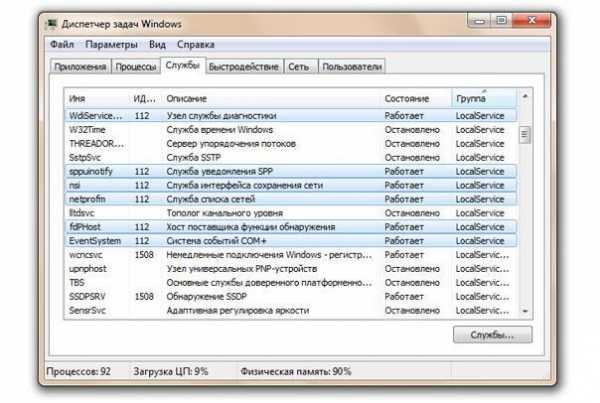Maximize the Task Manager window

[x=502, y=20]
